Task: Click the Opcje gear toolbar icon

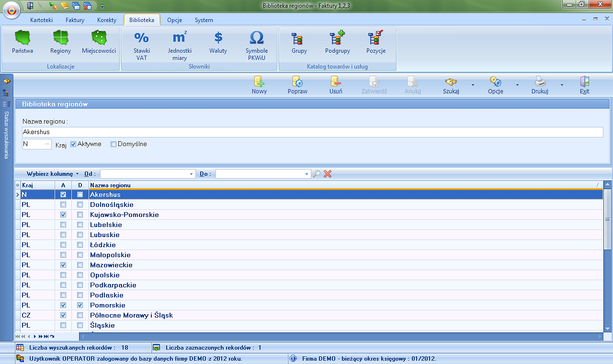Action: coord(496,85)
